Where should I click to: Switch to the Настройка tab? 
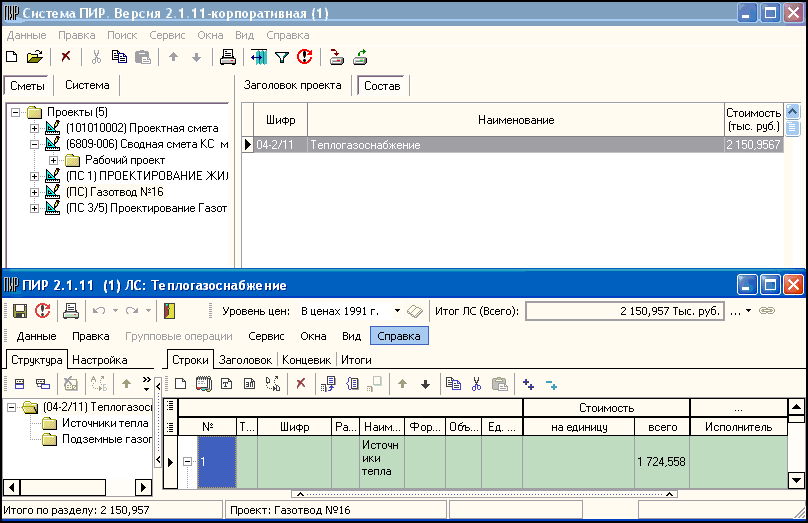click(99, 360)
